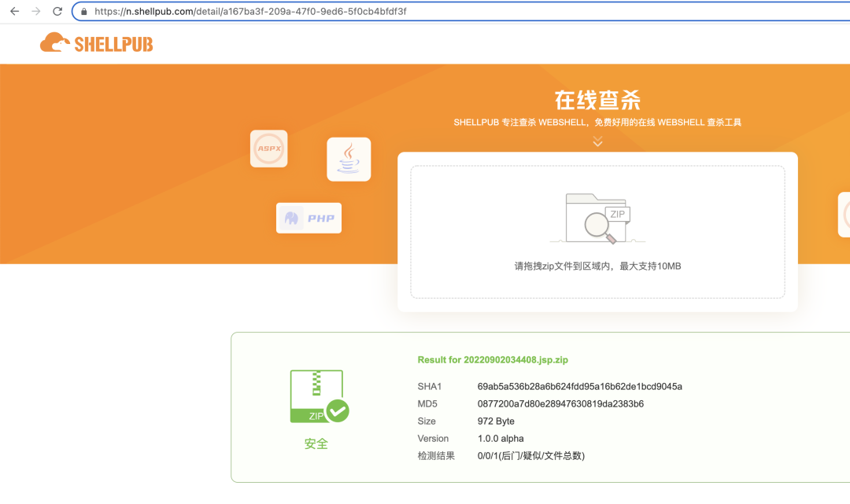Image resolution: width=850 pixels, height=504 pixels.
Task: Select the PHP elephant icon
Action: [309, 218]
